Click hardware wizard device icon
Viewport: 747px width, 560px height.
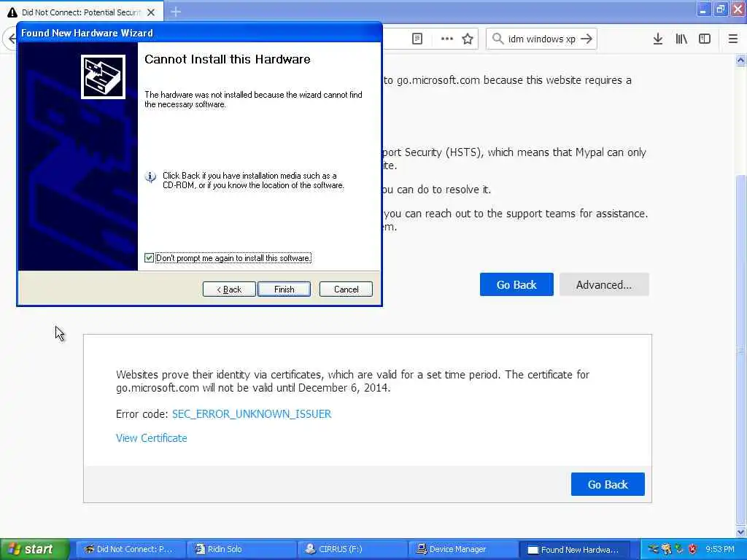coord(103,77)
